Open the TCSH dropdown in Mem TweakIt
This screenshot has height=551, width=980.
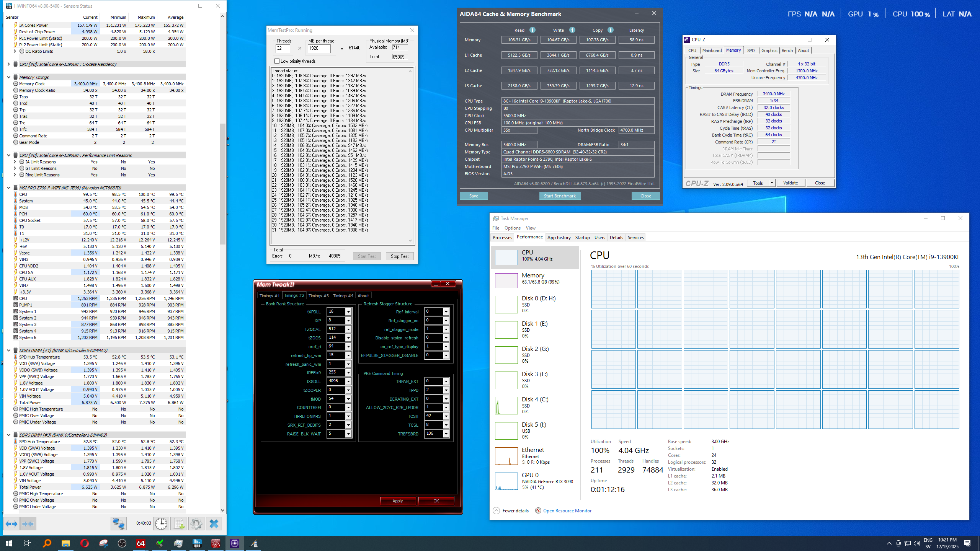446,416
